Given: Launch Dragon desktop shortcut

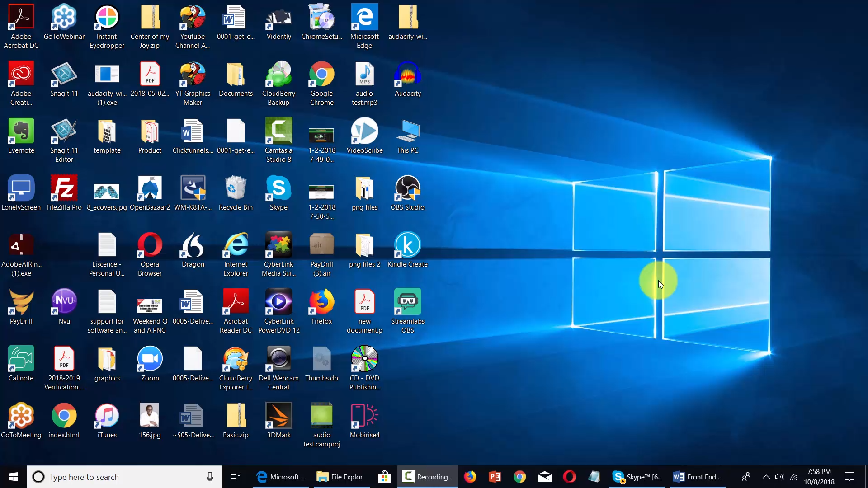Looking at the screenshot, I should pos(193,249).
